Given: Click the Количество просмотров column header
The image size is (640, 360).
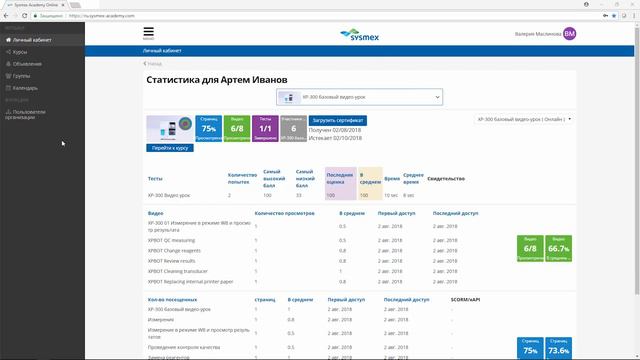Looking at the screenshot, I should [284, 213].
